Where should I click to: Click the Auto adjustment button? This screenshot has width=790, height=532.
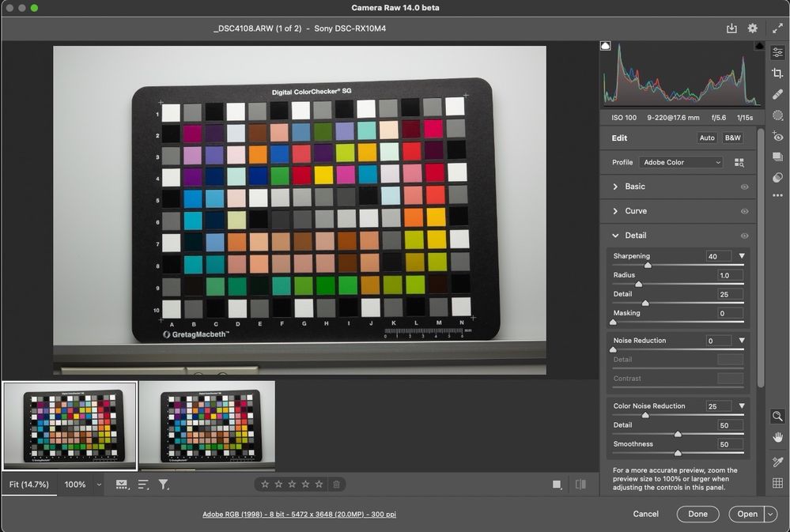click(x=707, y=138)
